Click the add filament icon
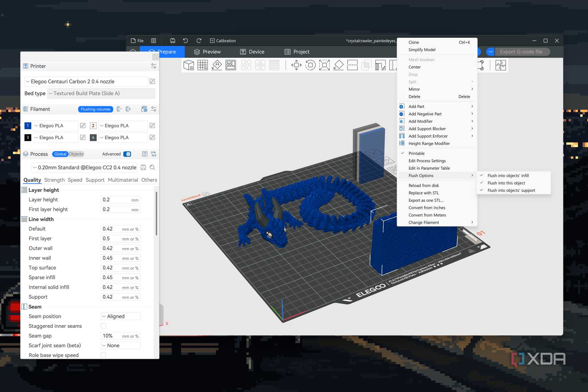This screenshot has width=588, height=392. [x=128, y=109]
